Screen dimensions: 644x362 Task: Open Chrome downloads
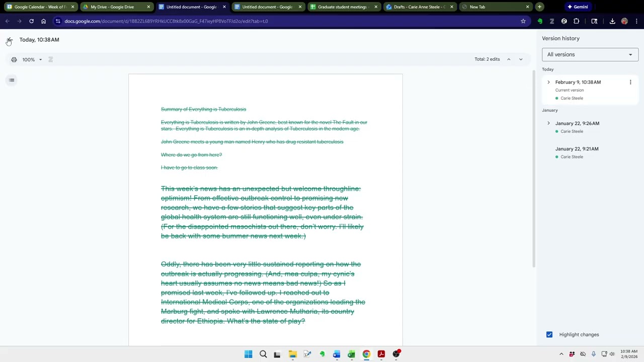(x=612, y=21)
